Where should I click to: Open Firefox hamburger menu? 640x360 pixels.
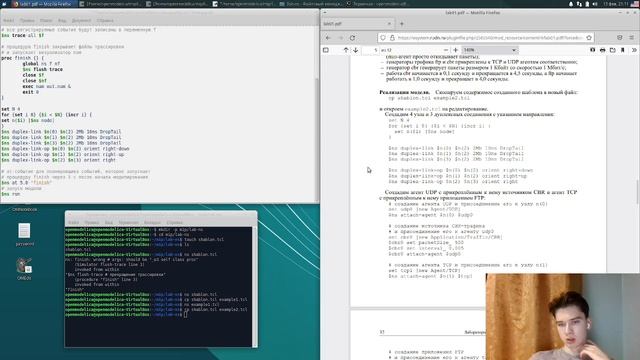coord(631,38)
